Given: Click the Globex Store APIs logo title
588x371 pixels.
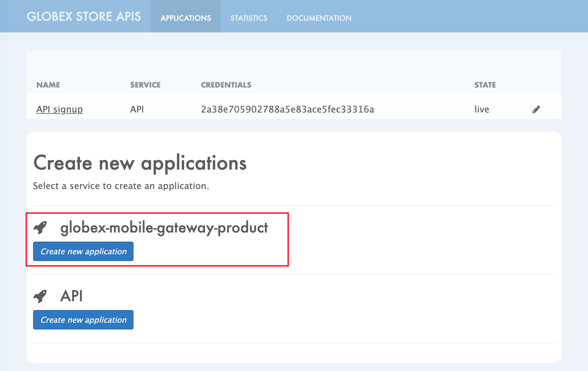Looking at the screenshot, I should 84,17.
